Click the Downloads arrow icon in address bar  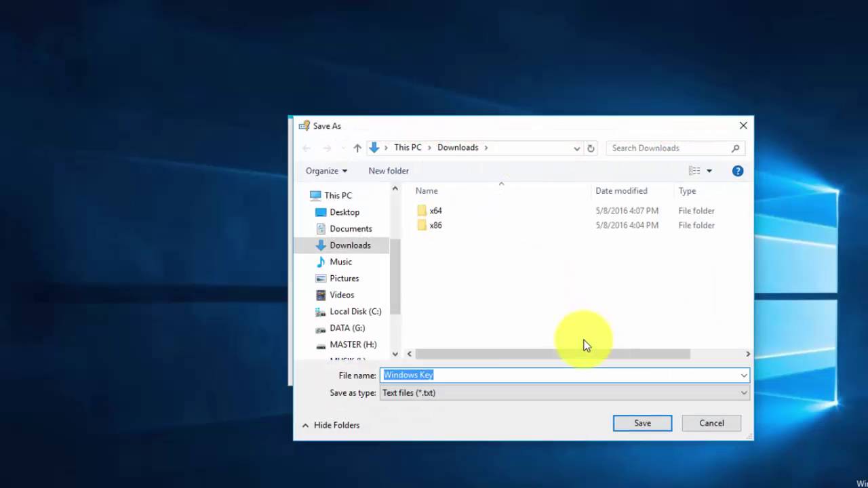(x=374, y=148)
